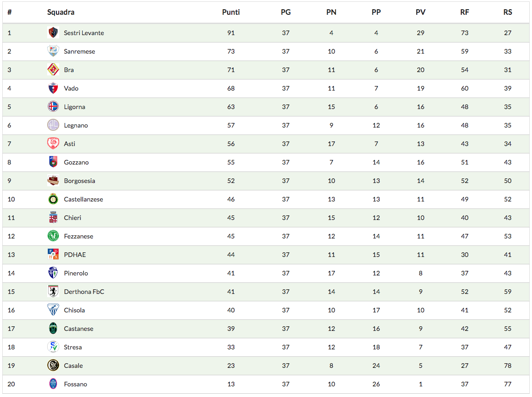Viewport: 532px width, 397px height.
Task: Click the Fezzanese green crest
Action: coord(53,236)
